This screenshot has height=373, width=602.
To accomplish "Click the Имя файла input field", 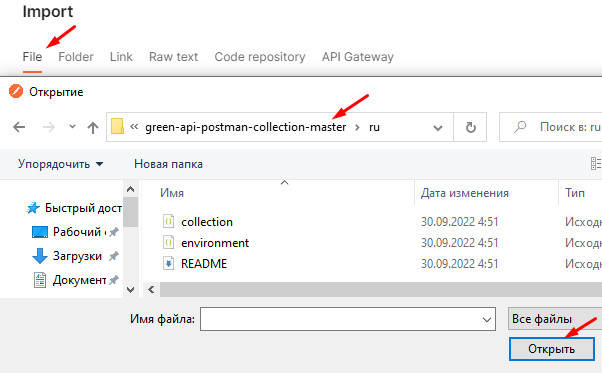I will (347, 319).
